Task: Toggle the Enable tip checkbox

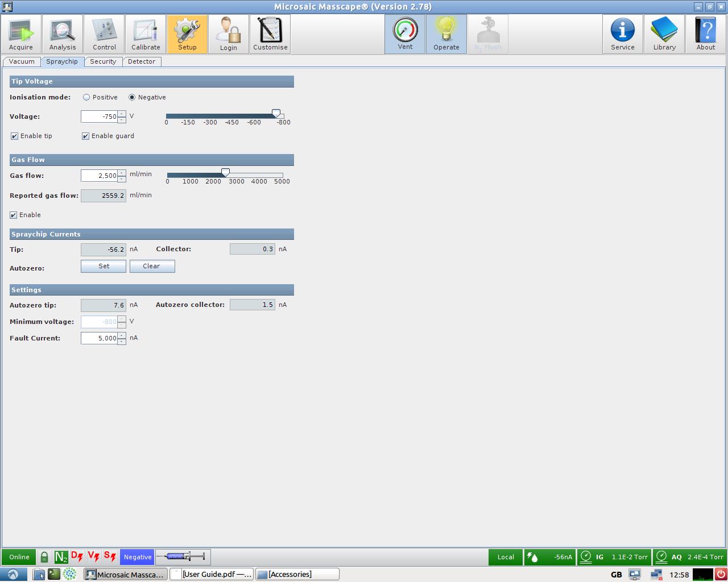Action: (x=14, y=136)
